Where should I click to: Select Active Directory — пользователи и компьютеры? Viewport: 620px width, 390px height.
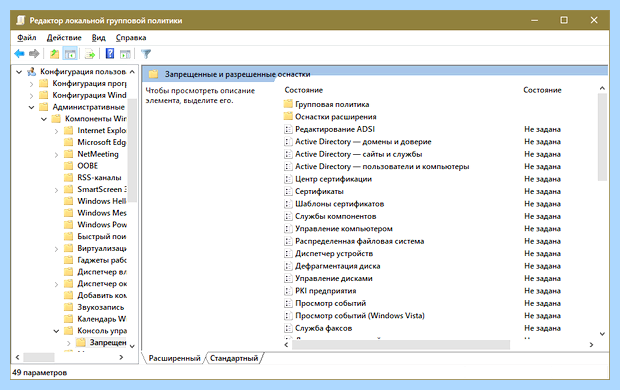[382, 167]
